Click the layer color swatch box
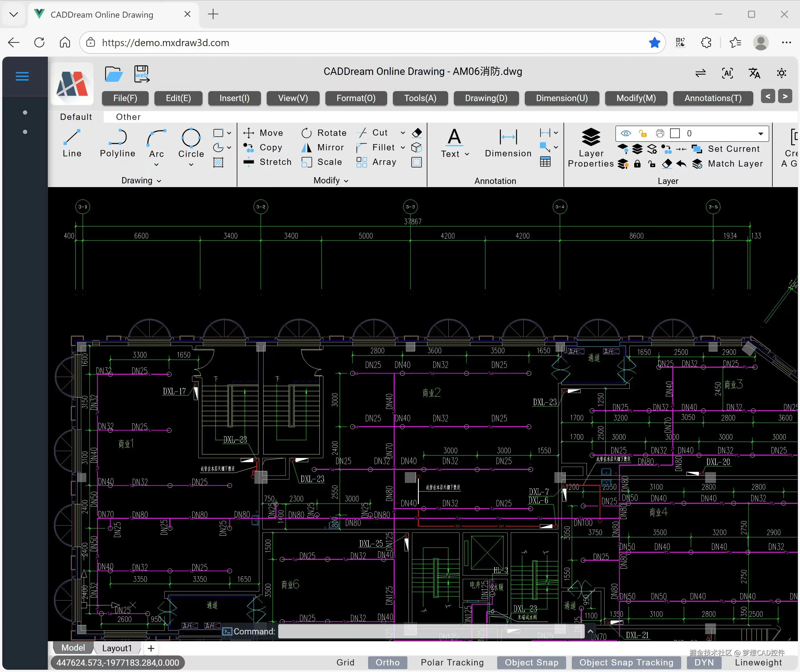The image size is (800, 672). click(675, 133)
